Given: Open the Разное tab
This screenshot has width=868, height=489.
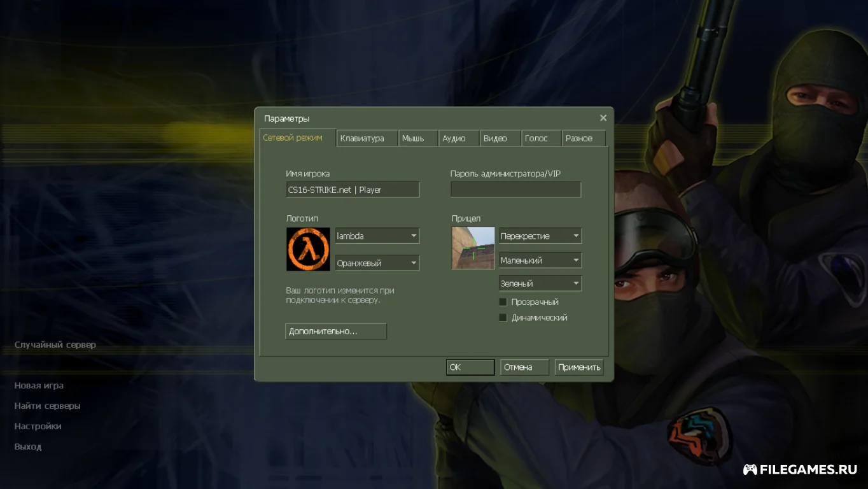Looking at the screenshot, I should [x=584, y=138].
